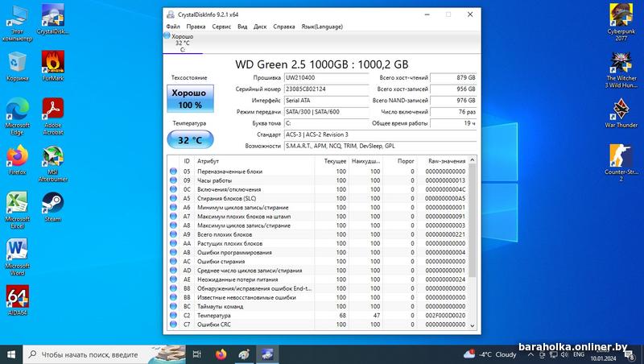644x364 pixels.
Task: Click the CrystalDisk desktop shortcut icon
Action: (x=52, y=19)
